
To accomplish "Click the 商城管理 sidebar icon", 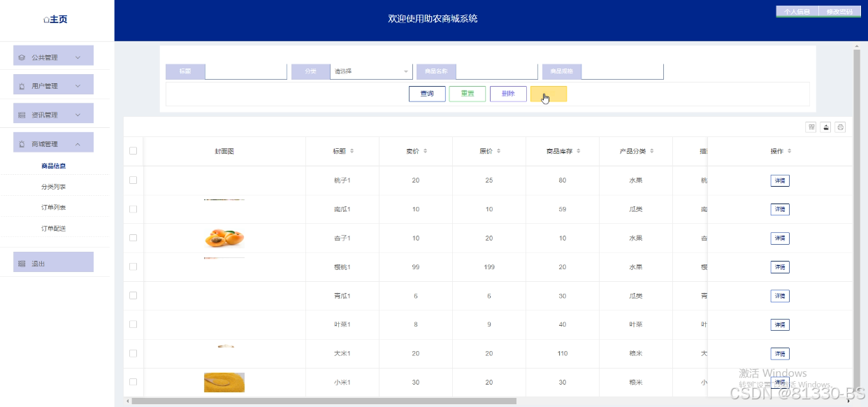I will click(x=22, y=144).
